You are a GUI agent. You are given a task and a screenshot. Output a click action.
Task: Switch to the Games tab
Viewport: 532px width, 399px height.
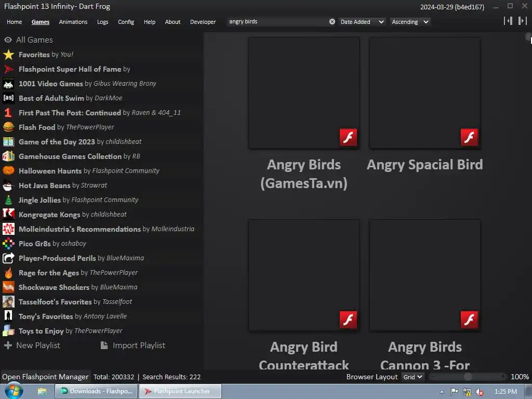41,22
